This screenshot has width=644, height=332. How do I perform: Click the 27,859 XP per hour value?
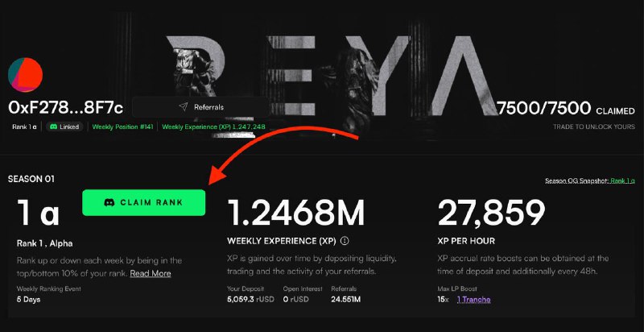click(x=492, y=213)
